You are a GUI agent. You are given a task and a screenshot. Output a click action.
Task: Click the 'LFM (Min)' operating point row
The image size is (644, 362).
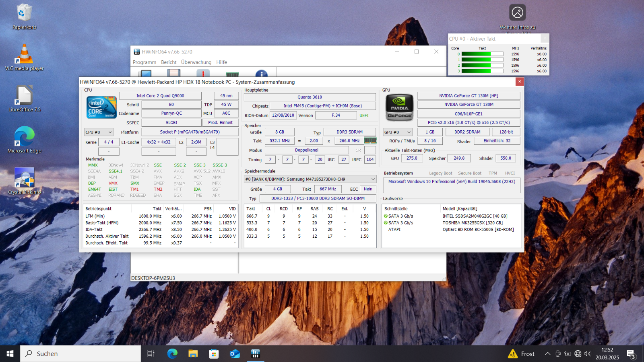point(161,216)
